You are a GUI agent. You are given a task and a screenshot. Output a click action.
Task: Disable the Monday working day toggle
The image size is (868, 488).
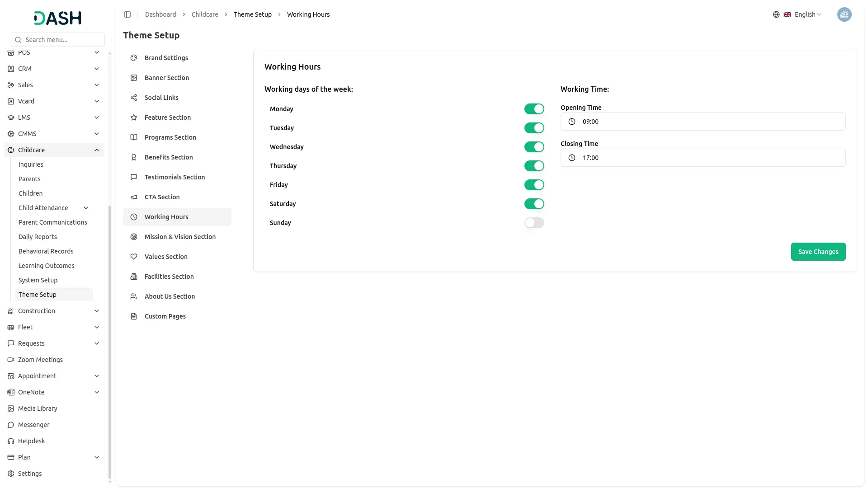point(534,109)
